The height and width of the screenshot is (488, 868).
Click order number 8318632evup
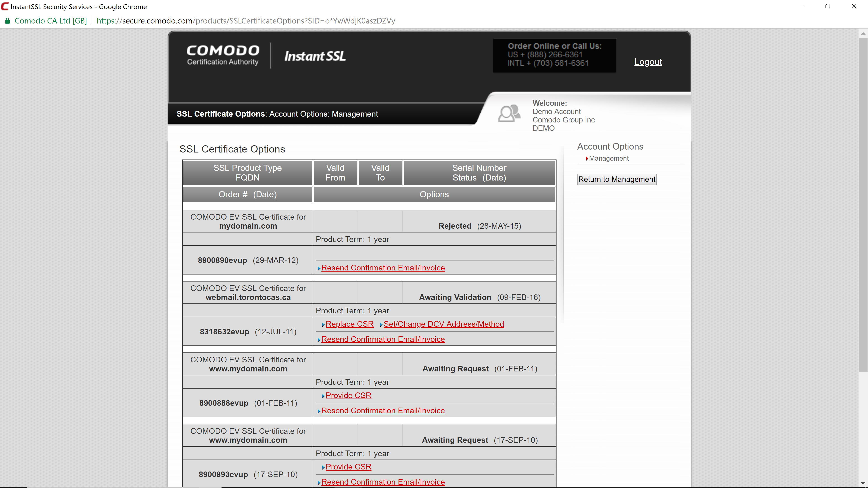[x=224, y=332]
